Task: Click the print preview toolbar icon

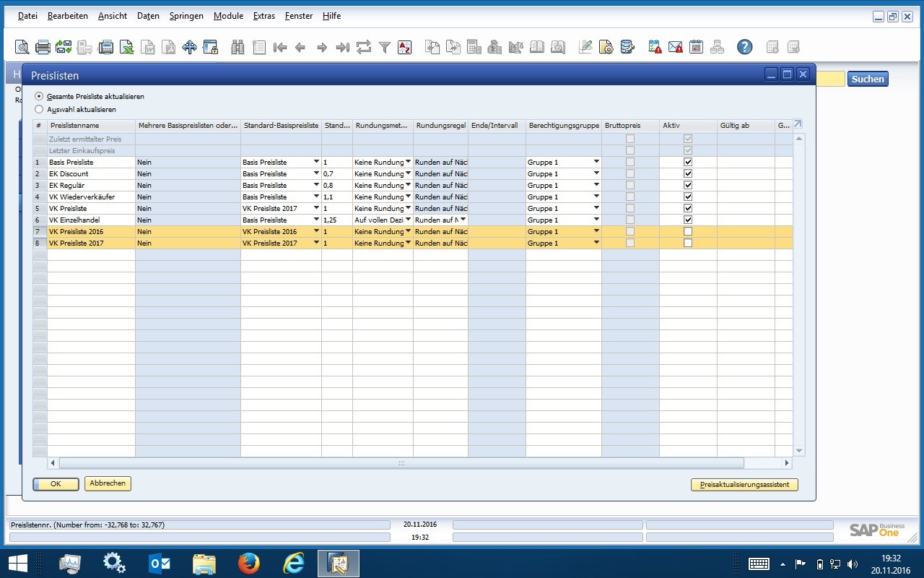Action: coord(22,48)
